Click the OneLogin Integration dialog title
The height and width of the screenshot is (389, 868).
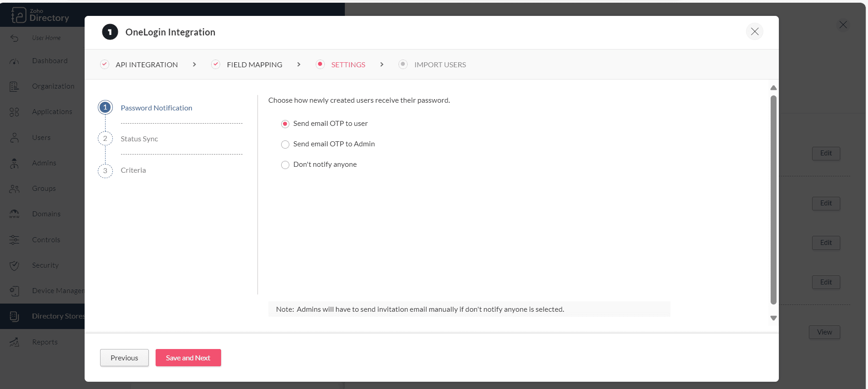[171, 32]
